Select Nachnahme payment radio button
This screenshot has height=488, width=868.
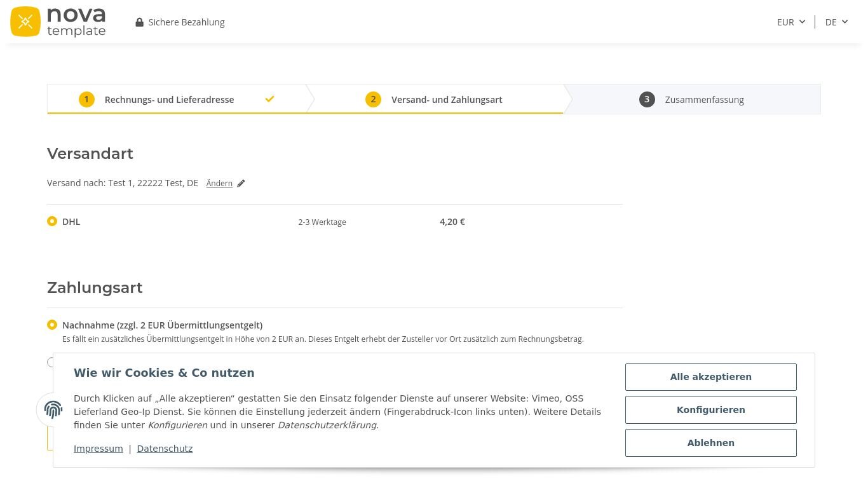tap(52, 325)
